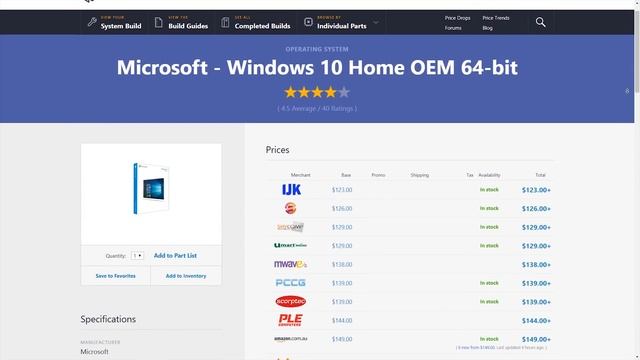The width and height of the screenshot is (640, 360).
Task: Click the $144.00+ total price
Action: [x=536, y=320]
